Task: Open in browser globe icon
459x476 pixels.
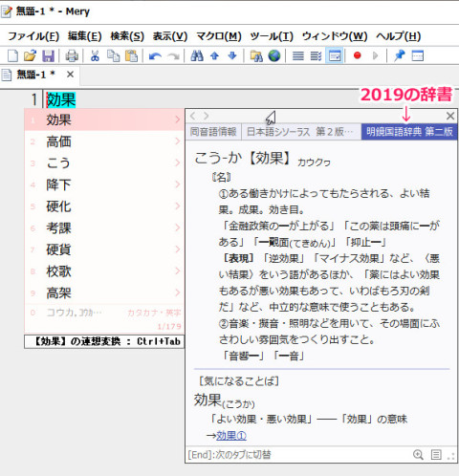Action: point(274,56)
